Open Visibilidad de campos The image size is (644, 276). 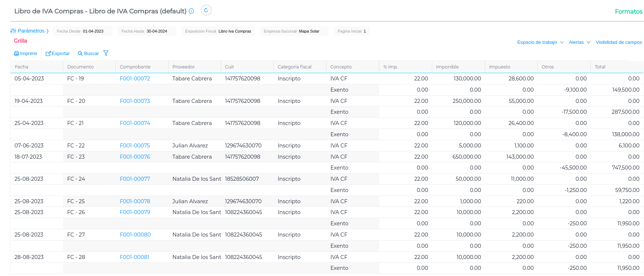click(x=618, y=42)
